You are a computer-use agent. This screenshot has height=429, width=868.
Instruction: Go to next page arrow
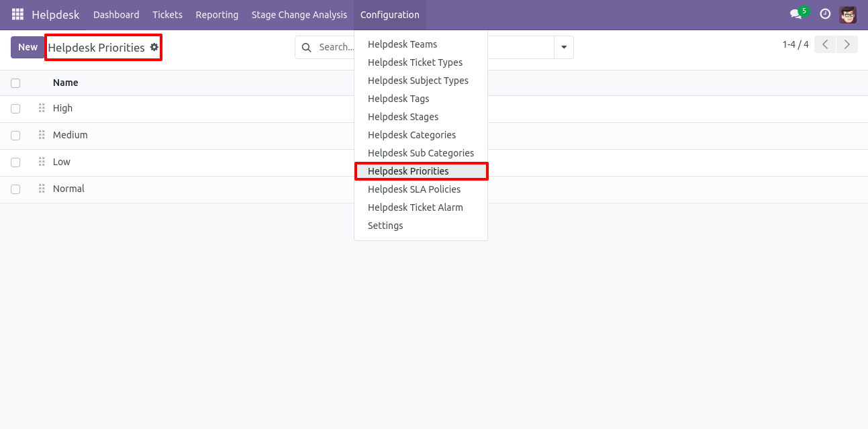pos(847,44)
